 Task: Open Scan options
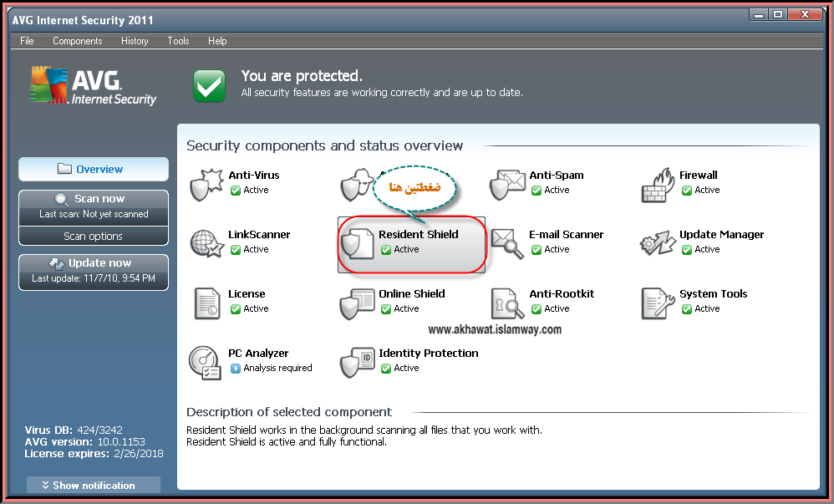click(x=94, y=237)
